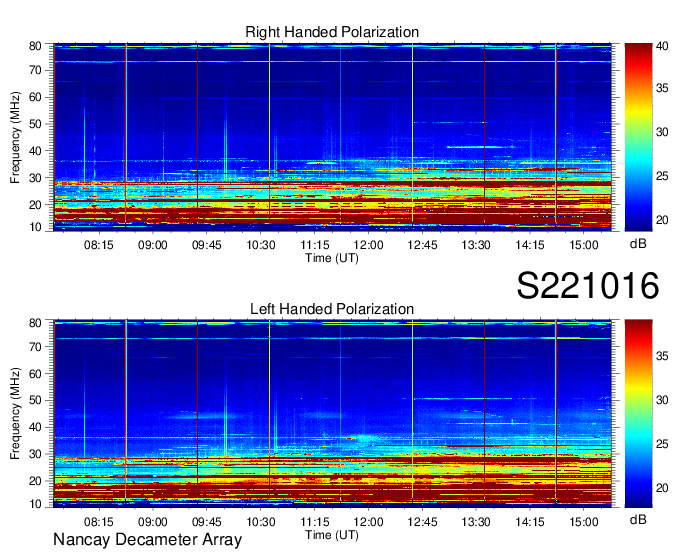Click the 10:30 tick on the lower time axis
Image resolution: width=680 pixels, height=552 pixels.
(x=261, y=522)
